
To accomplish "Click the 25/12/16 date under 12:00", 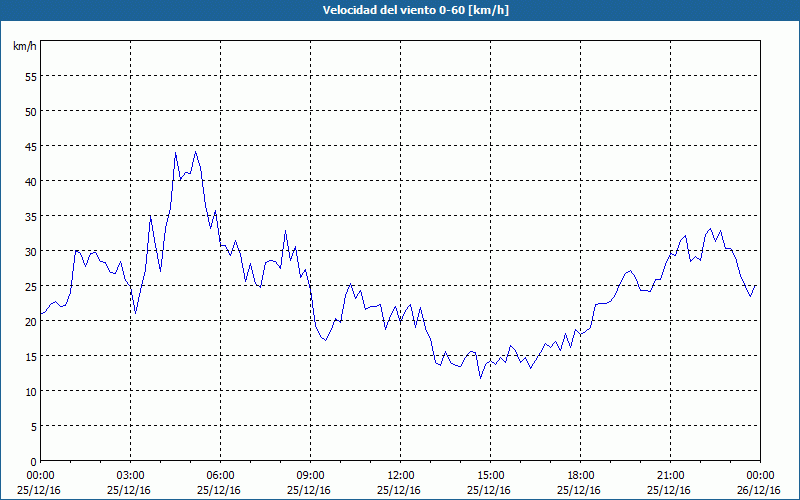I will click(399, 490).
